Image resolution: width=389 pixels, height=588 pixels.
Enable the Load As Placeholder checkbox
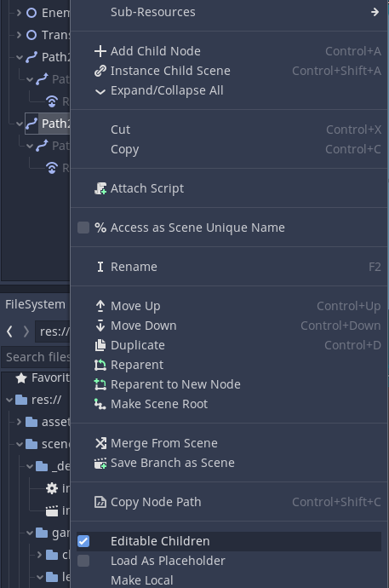click(83, 561)
